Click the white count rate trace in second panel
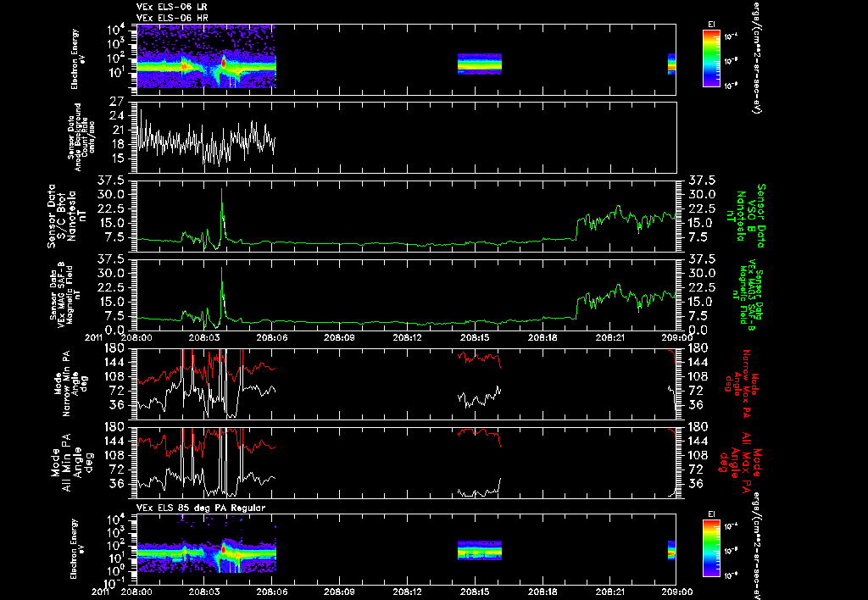This screenshot has height=600, width=868. click(x=206, y=138)
